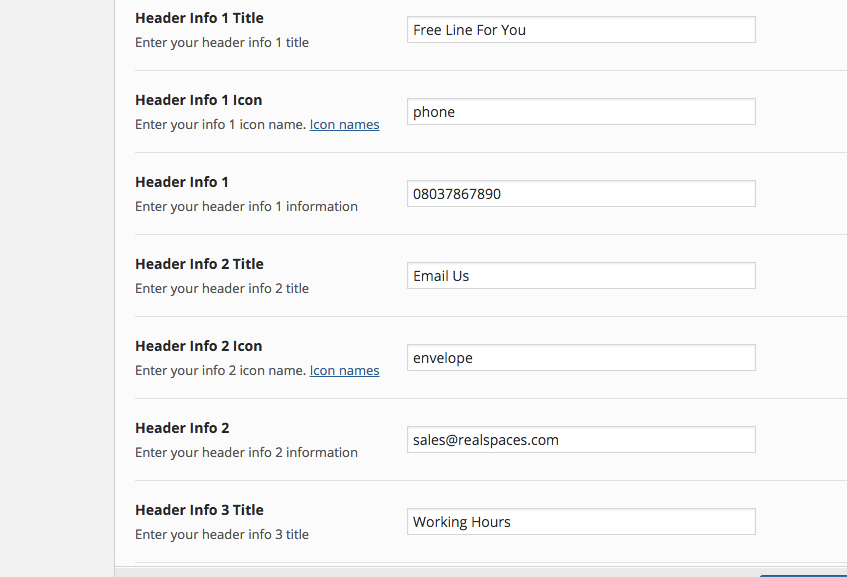Screen dimensions: 847x577
Task: Click the Header Info 3 Title label
Action: click(199, 511)
